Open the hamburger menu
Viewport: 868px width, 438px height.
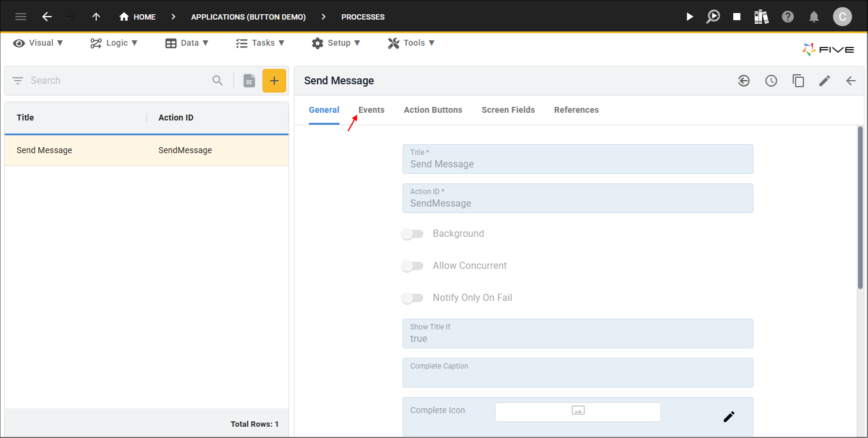[21, 17]
